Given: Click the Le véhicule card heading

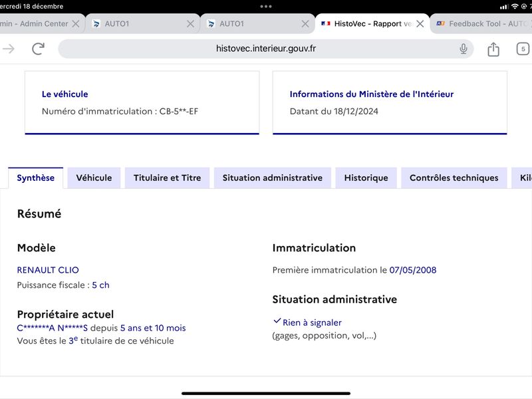Looking at the screenshot, I should coord(65,94).
